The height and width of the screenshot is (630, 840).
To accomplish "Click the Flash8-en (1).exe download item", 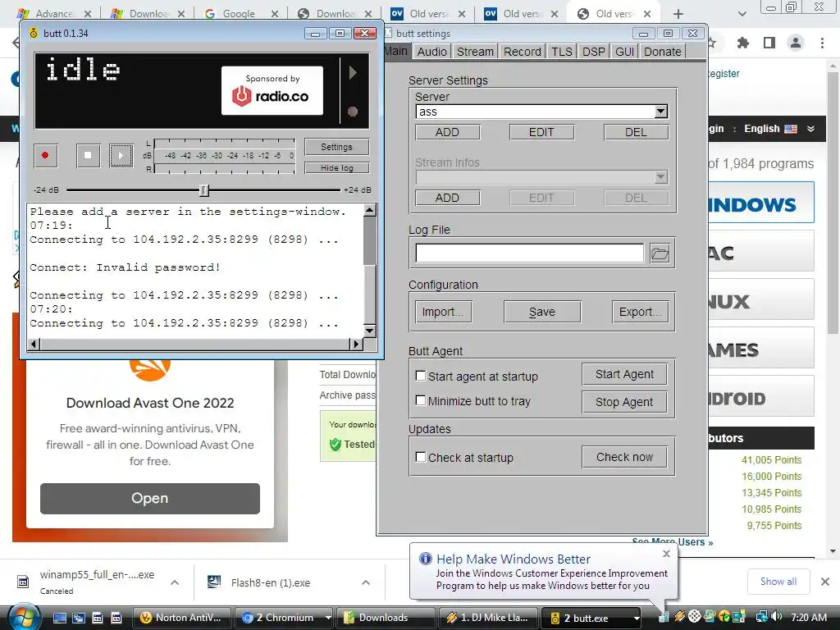I will (x=270, y=583).
